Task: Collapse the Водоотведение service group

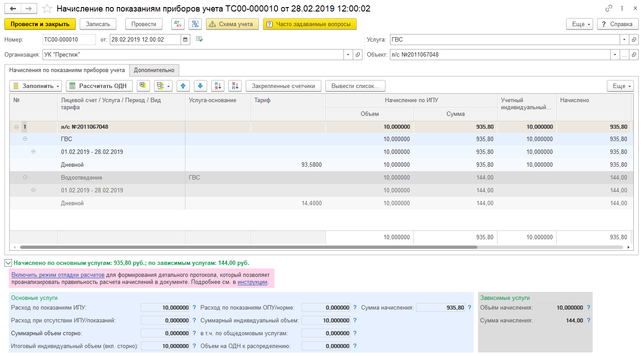Action: tap(25, 177)
